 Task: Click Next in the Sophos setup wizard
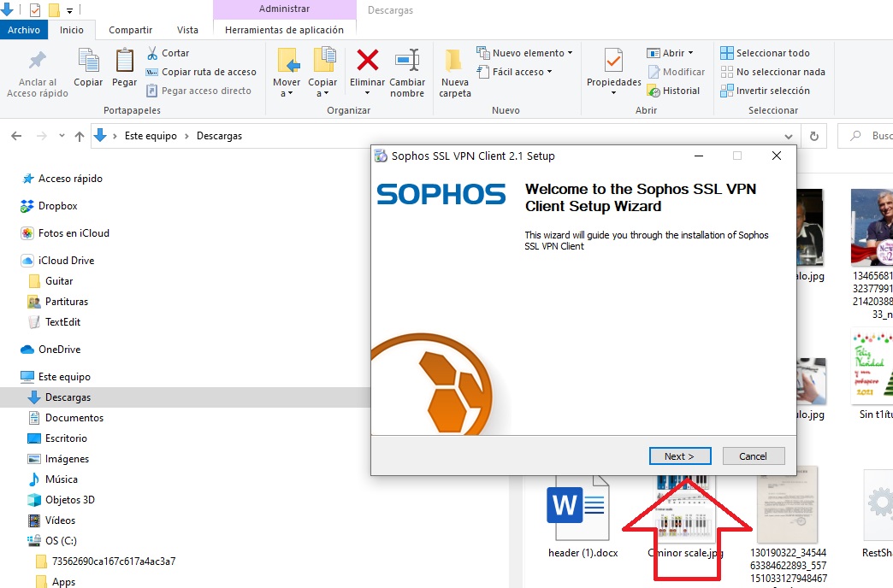[x=679, y=456]
